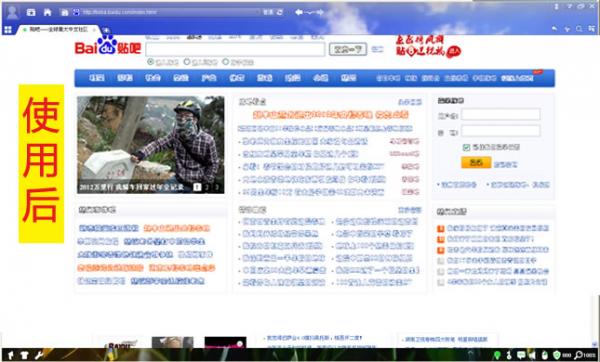600x362 pixels.
Task: Switch to the 贴吧——全球最大中文社区 tab
Action: [58, 29]
